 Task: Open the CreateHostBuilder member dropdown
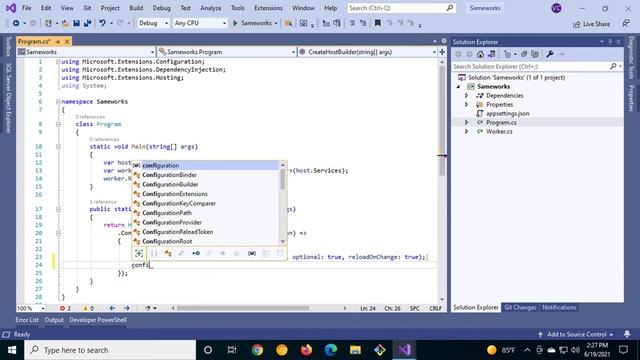367,52
